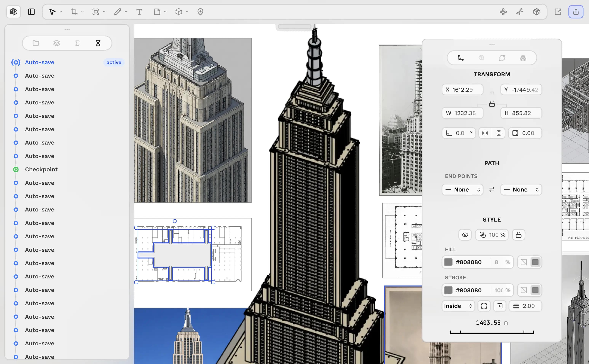This screenshot has width=589, height=364.
Task: Select the pencil drawing tool
Action: point(117,12)
